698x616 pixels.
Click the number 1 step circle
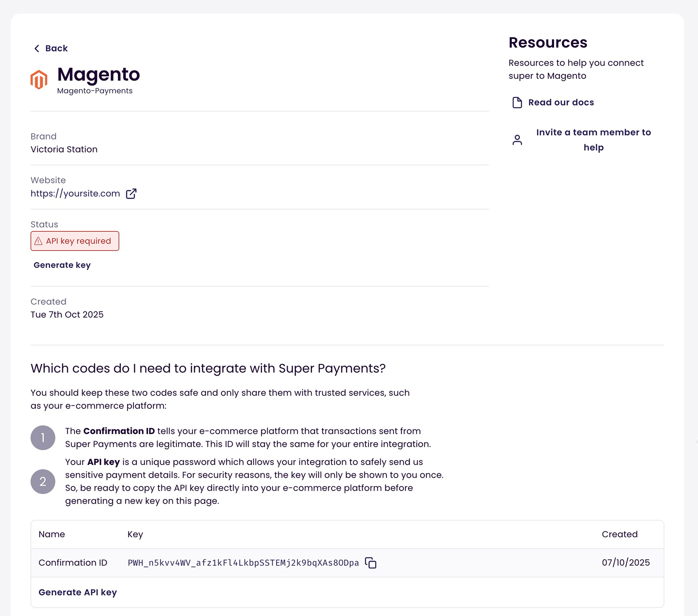43,438
